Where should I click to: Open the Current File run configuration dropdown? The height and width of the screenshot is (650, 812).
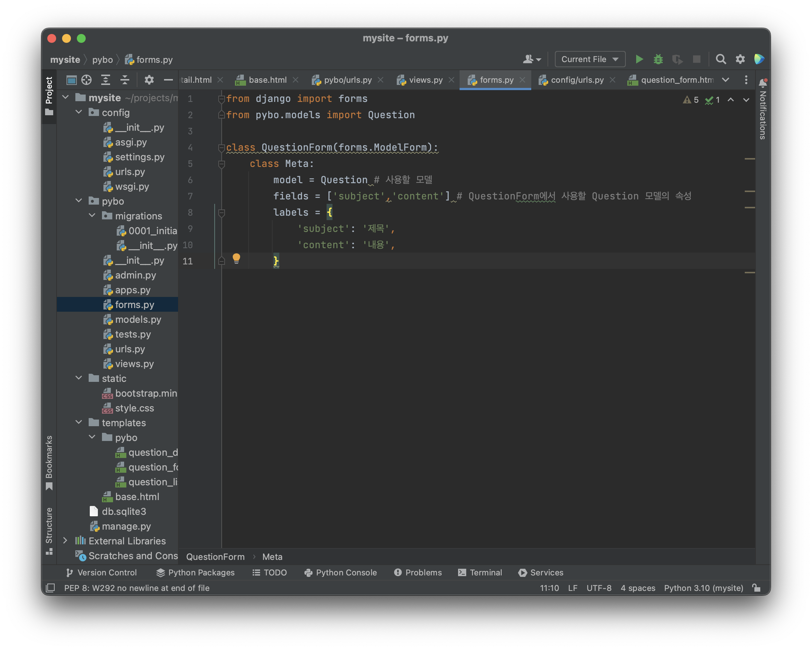pos(590,59)
